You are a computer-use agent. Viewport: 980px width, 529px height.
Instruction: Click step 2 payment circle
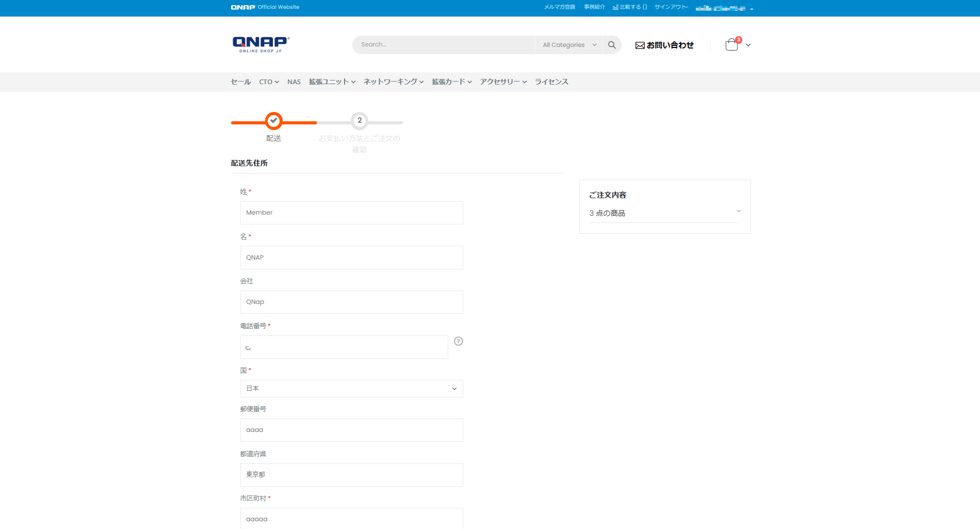pyautogui.click(x=360, y=121)
